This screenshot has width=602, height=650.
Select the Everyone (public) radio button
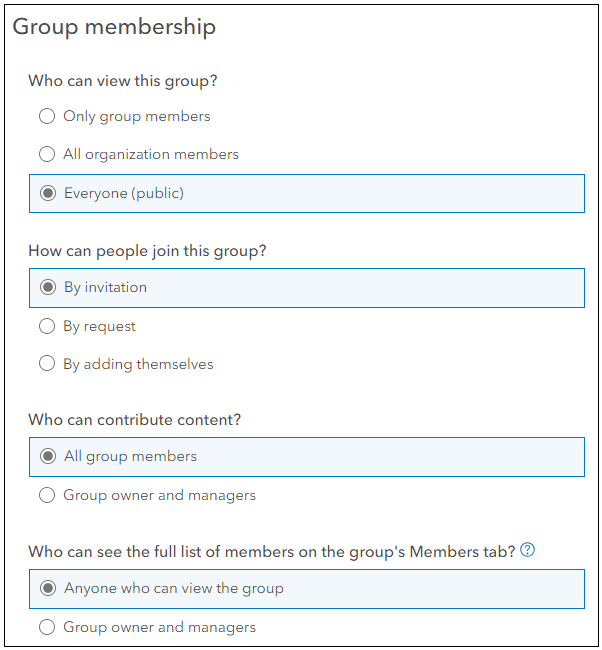48,193
